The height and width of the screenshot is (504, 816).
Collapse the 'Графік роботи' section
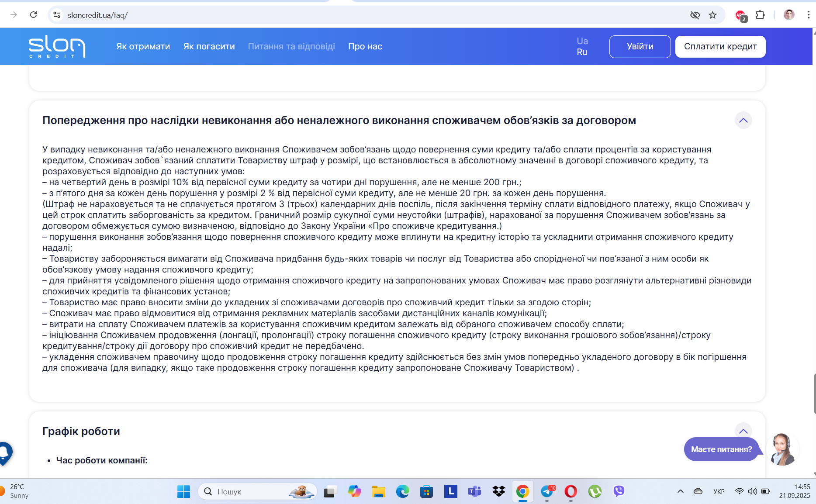coord(743,431)
